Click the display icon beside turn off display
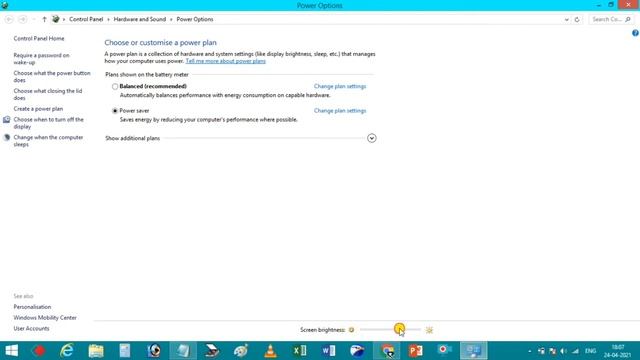 [x=7, y=120]
